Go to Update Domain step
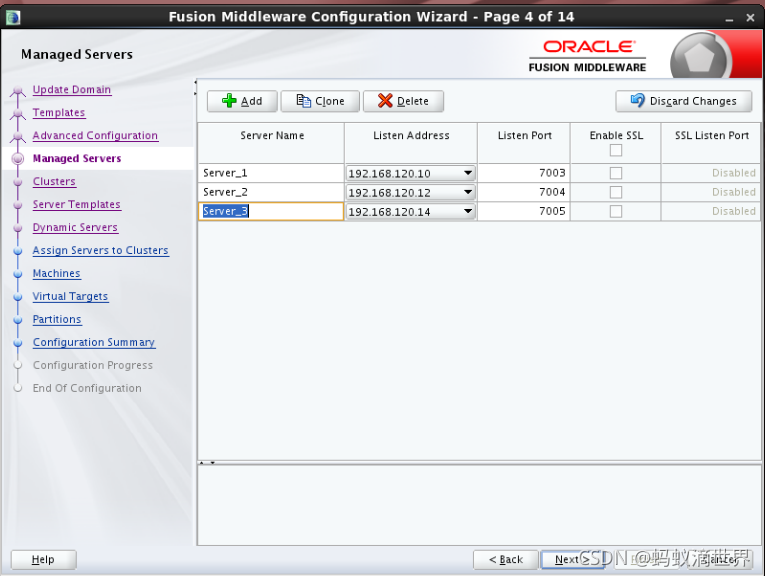Screen dimensions: 765x576 [72, 90]
